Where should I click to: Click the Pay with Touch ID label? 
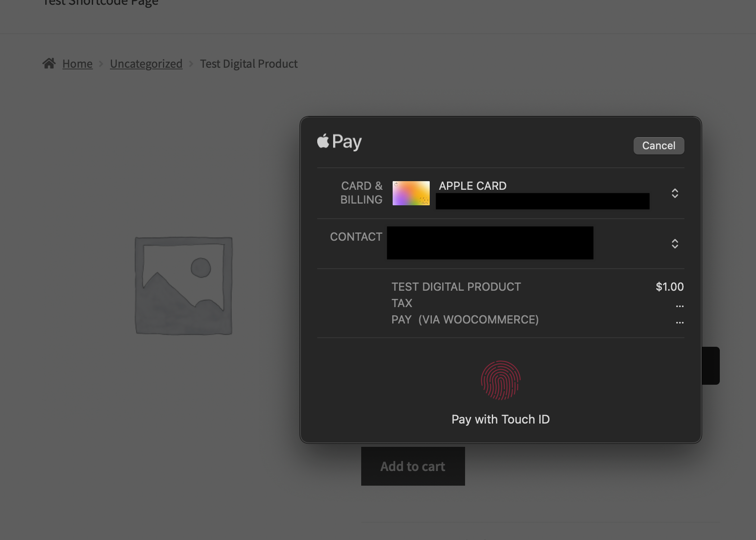click(x=500, y=419)
